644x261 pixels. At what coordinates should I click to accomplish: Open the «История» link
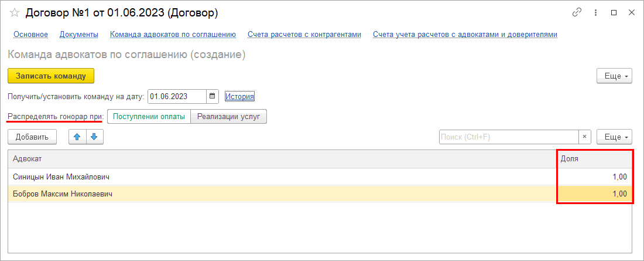(x=239, y=96)
